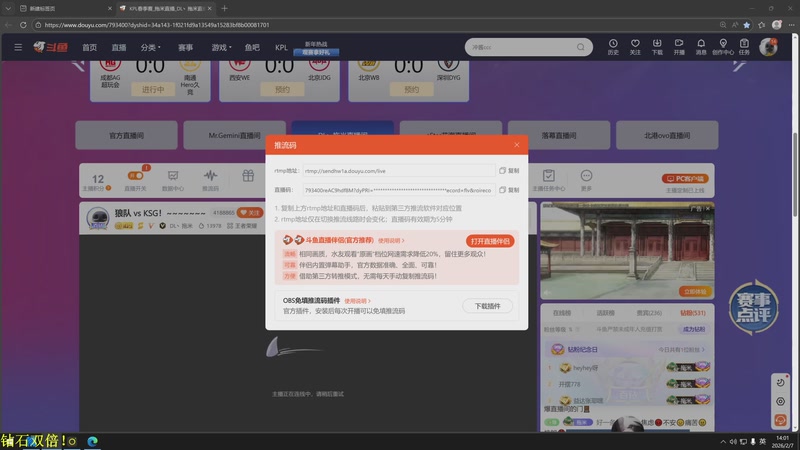The height and width of the screenshot is (450, 800).
Task: Expand the 分类 category dropdown
Action: [x=151, y=47]
